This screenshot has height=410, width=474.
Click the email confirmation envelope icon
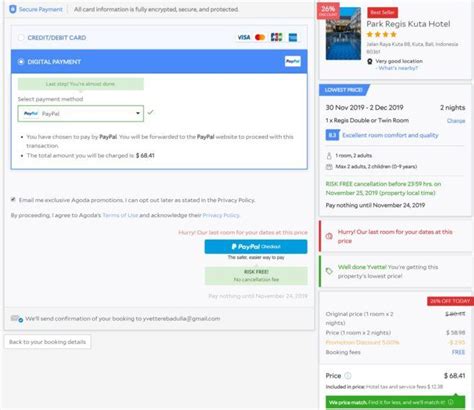16,319
